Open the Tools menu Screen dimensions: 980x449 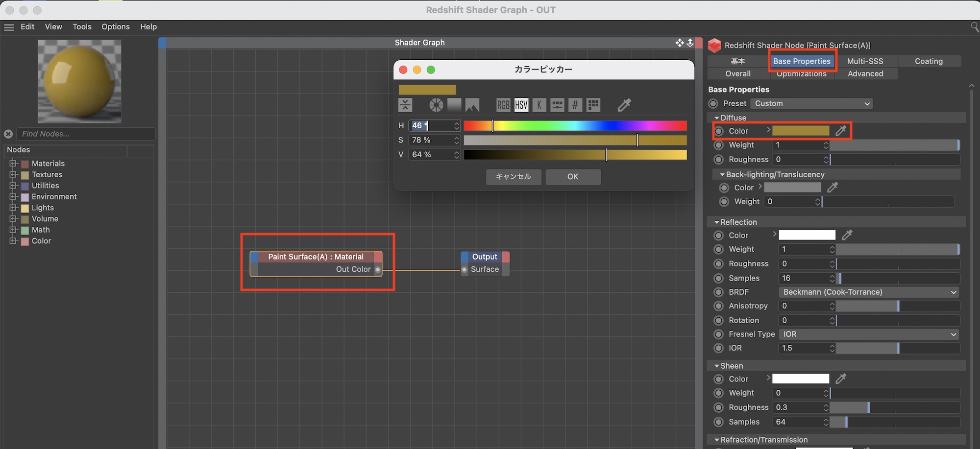[82, 27]
